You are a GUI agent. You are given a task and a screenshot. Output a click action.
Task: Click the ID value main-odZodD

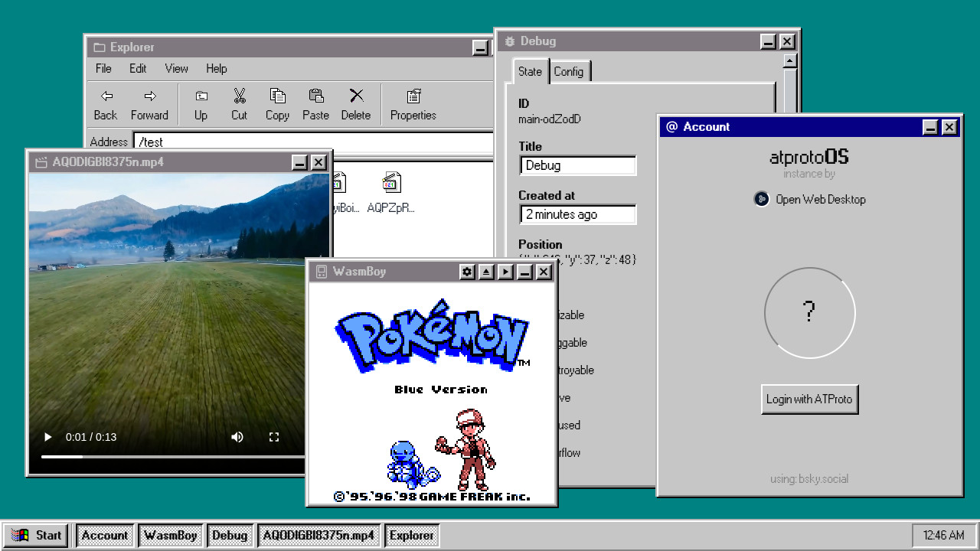coord(550,119)
